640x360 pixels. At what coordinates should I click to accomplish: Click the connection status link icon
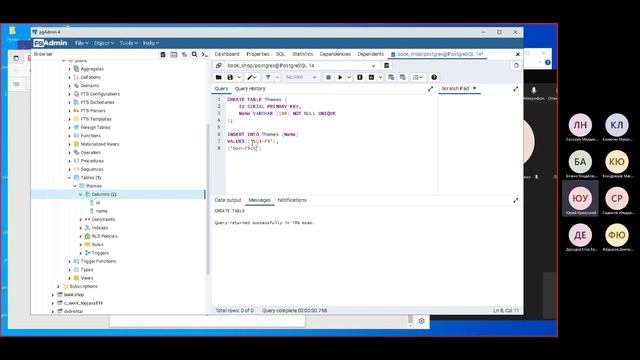[x=219, y=66]
